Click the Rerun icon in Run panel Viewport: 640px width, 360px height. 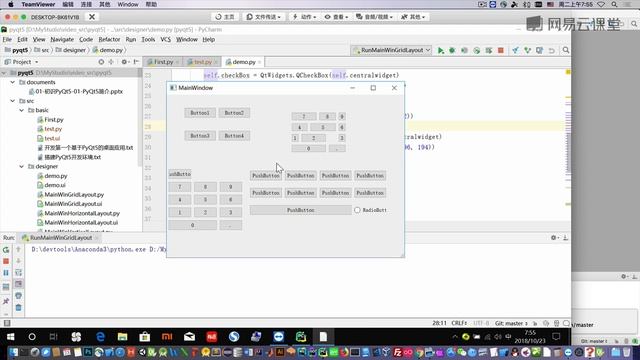(6, 249)
